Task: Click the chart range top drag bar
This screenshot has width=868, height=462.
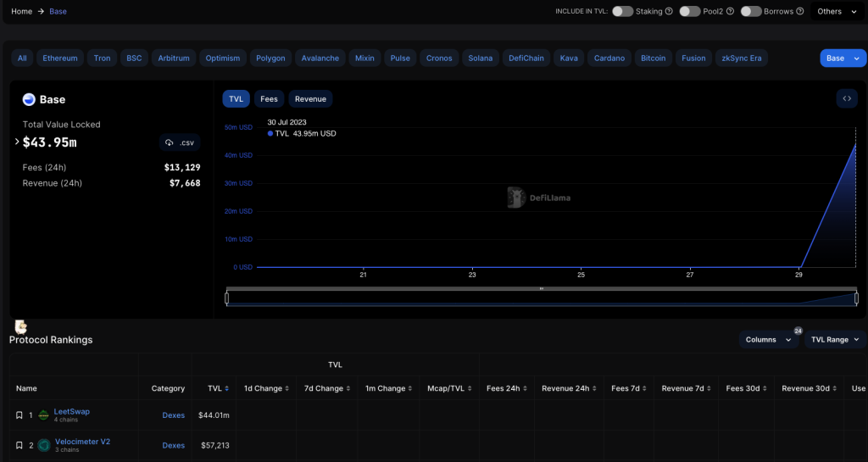Action: coord(542,288)
